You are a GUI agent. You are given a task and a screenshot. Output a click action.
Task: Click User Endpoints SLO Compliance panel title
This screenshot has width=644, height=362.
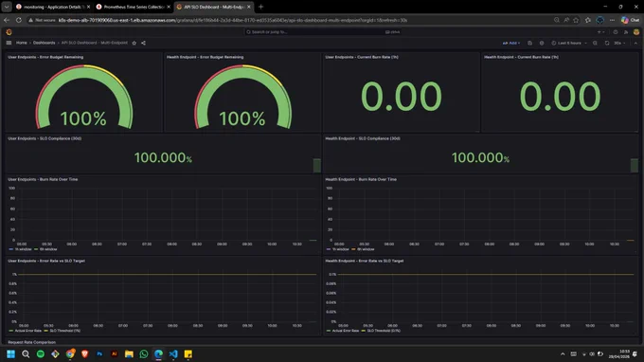coord(45,138)
